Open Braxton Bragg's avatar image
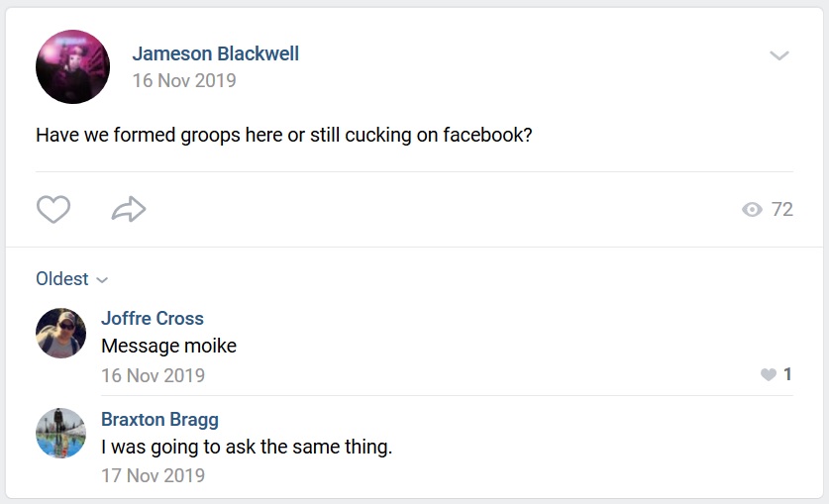This screenshot has height=504, width=829. 60,434
